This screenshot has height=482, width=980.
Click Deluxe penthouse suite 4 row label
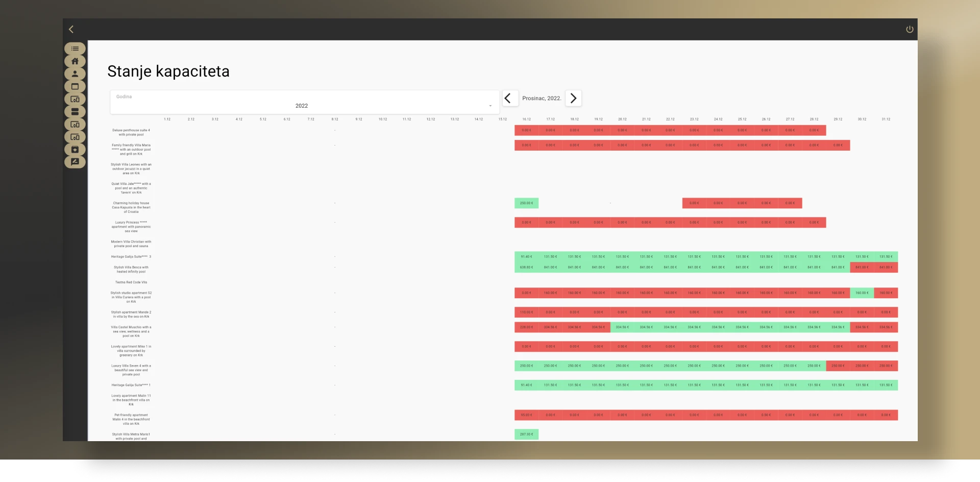(131, 132)
